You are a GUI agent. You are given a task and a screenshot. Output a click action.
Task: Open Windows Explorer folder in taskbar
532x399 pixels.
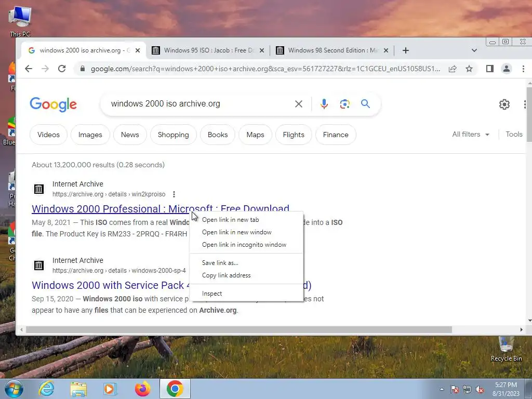[78, 389]
